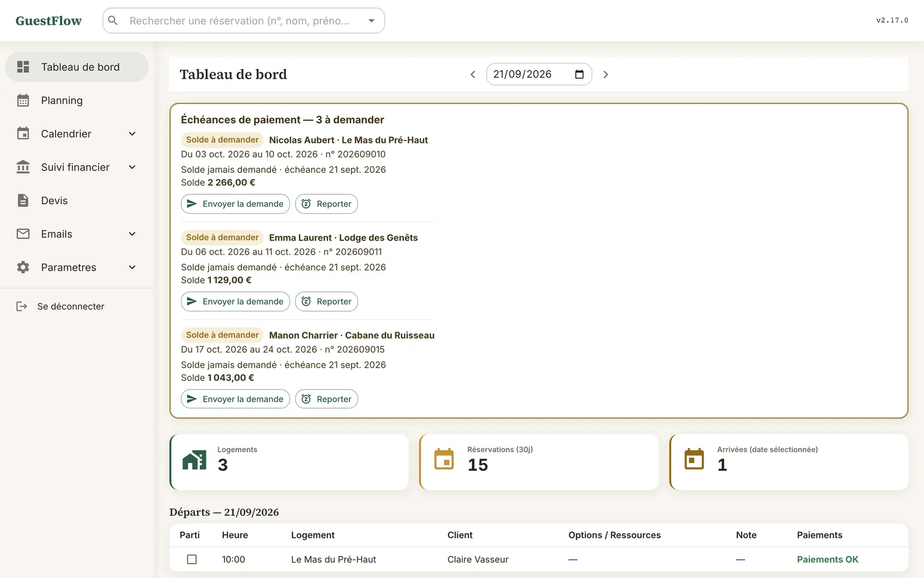Expand the Suivi financier submenu

132,167
